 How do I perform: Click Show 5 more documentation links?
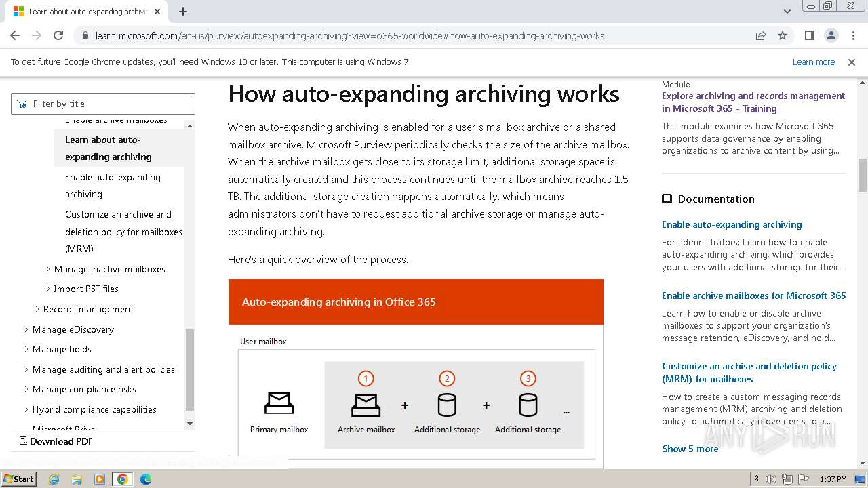coord(690,449)
